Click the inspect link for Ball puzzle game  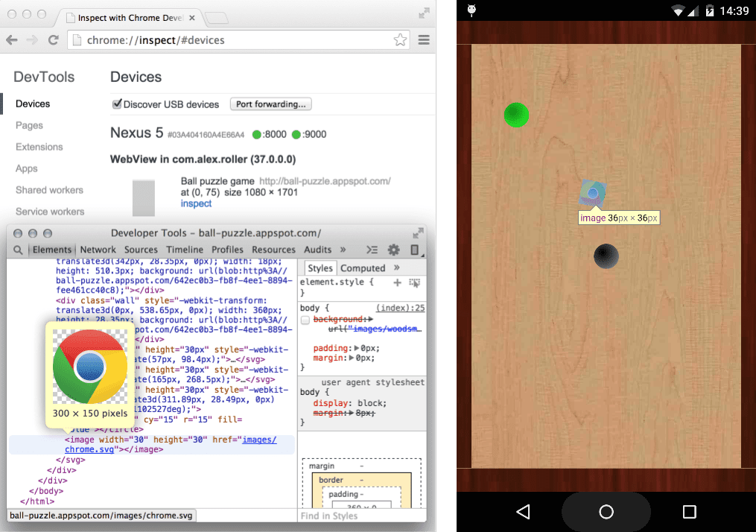tap(196, 203)
